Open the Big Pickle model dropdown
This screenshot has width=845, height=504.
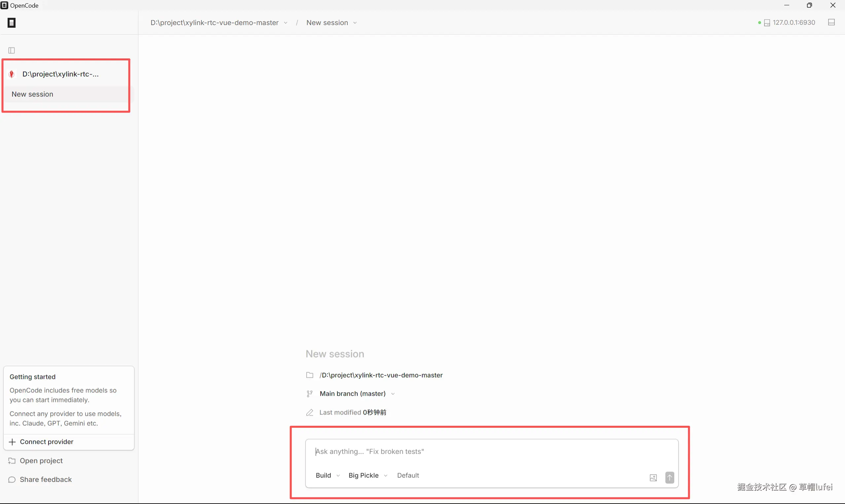[368, 475]
